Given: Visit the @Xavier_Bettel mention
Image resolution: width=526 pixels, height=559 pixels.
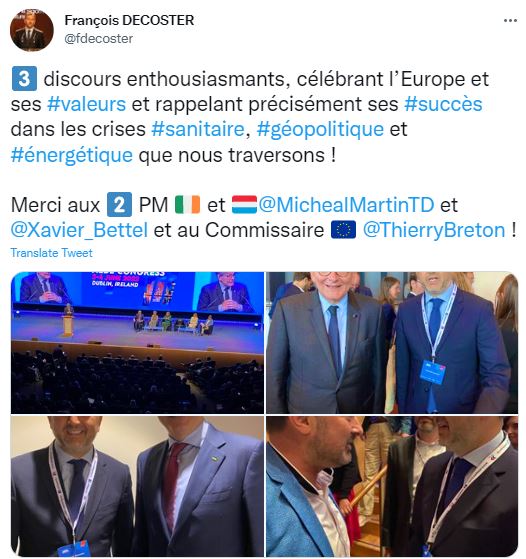Looking at the screenshot, I should tap(79, 230).
